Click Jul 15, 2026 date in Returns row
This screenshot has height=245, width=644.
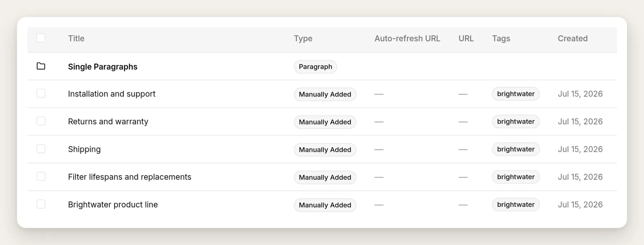click(580, 122)
